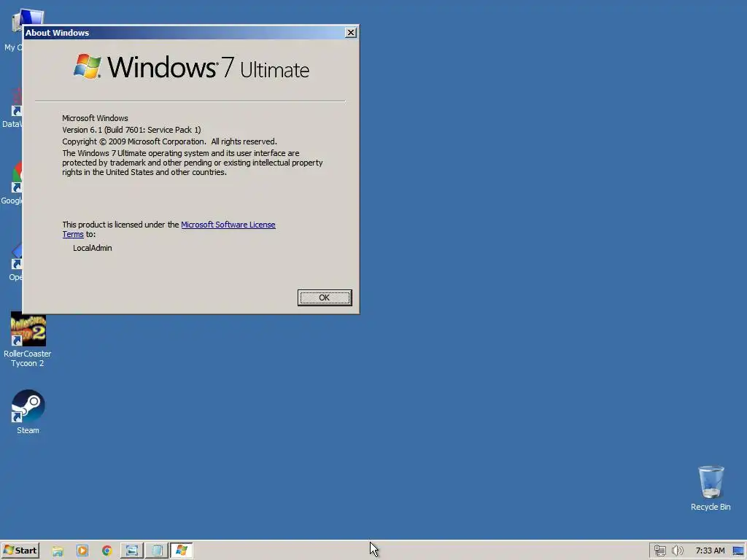Open the Start menu
Viewport: 747px width, 560px height.
coord(20,551)
